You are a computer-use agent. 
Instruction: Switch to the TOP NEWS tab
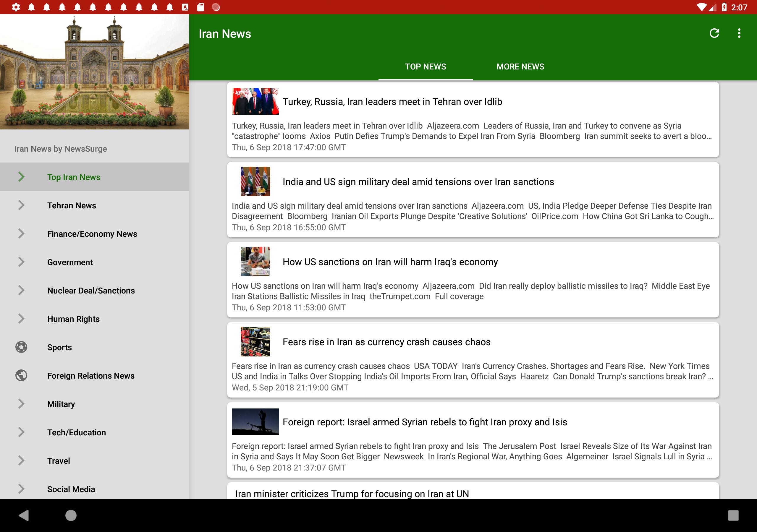[425, 66]
